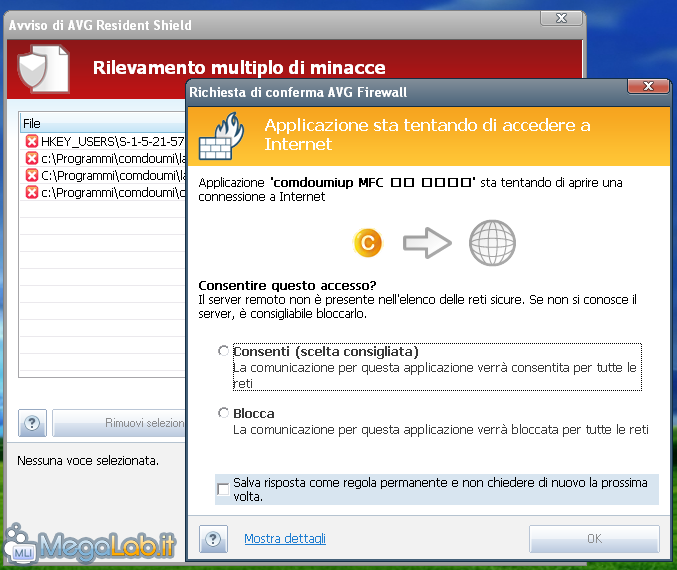Screen dimensions: 677x570
Task: Click the orange comdoumiup application icon
Action: (368, 242)
